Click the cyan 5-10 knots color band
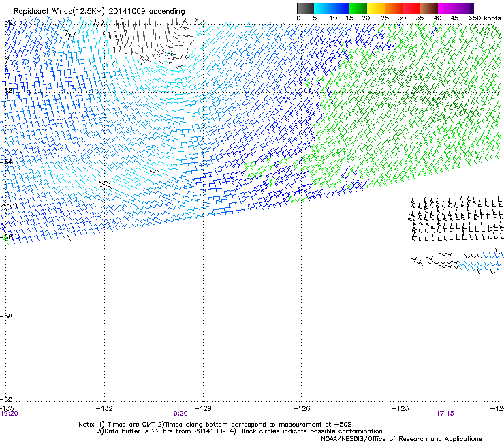This screenshot has height=443, width=504. click(323, 8)
